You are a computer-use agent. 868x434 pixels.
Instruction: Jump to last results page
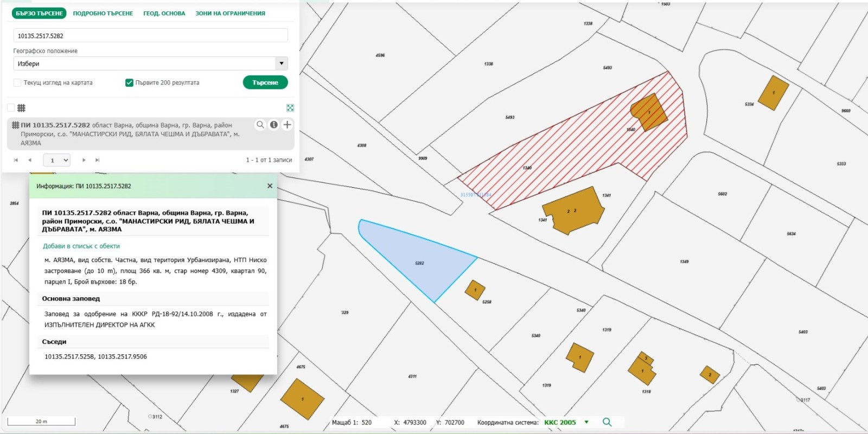click(97, 160)
